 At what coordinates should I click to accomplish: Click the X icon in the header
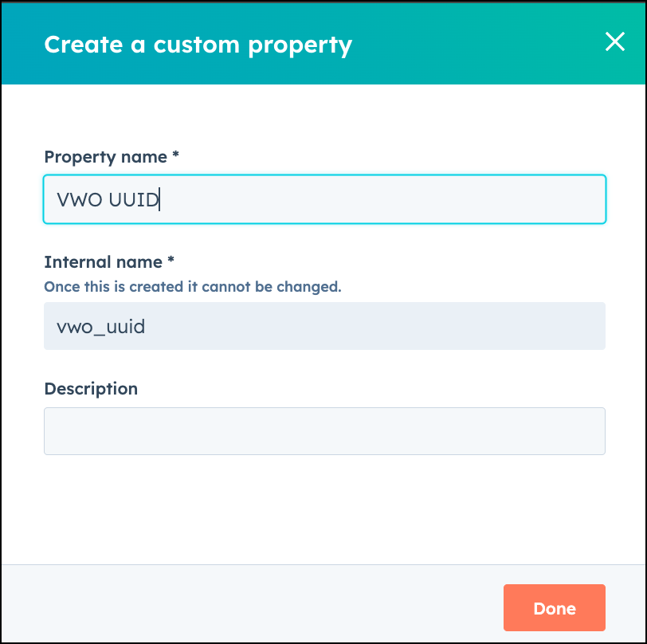click(x=615, y=41)
